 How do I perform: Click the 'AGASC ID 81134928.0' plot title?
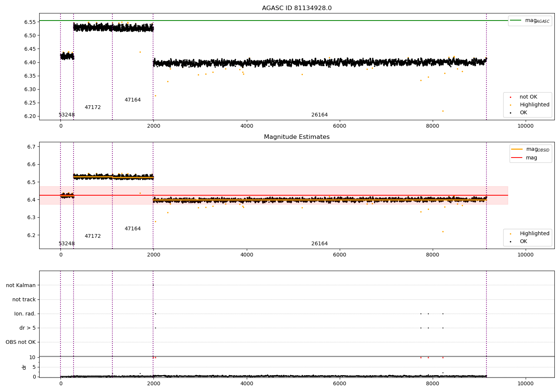point(297,8)
